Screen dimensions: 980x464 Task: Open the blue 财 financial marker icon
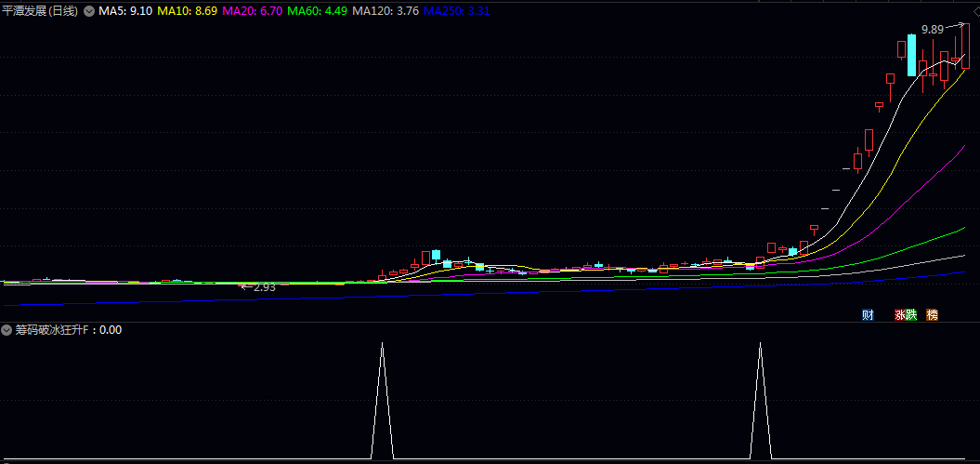click(x=868, y=315)
